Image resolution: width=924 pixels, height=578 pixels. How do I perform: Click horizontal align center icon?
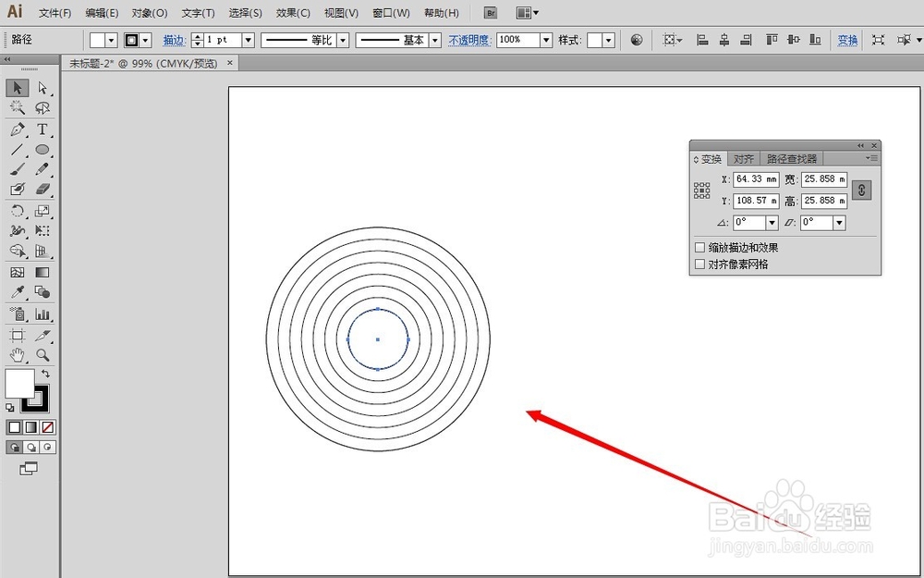(x=724, y=40)
